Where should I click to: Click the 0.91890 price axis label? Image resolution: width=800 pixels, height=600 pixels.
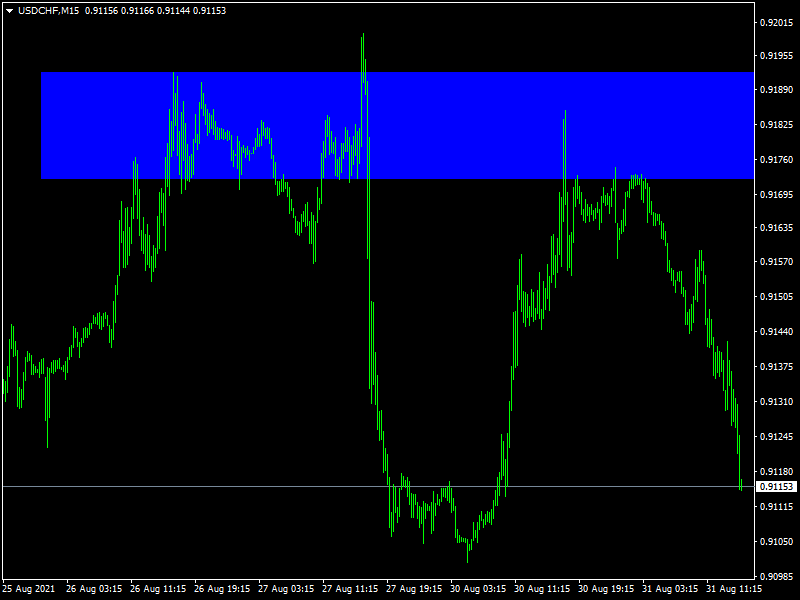777,90
